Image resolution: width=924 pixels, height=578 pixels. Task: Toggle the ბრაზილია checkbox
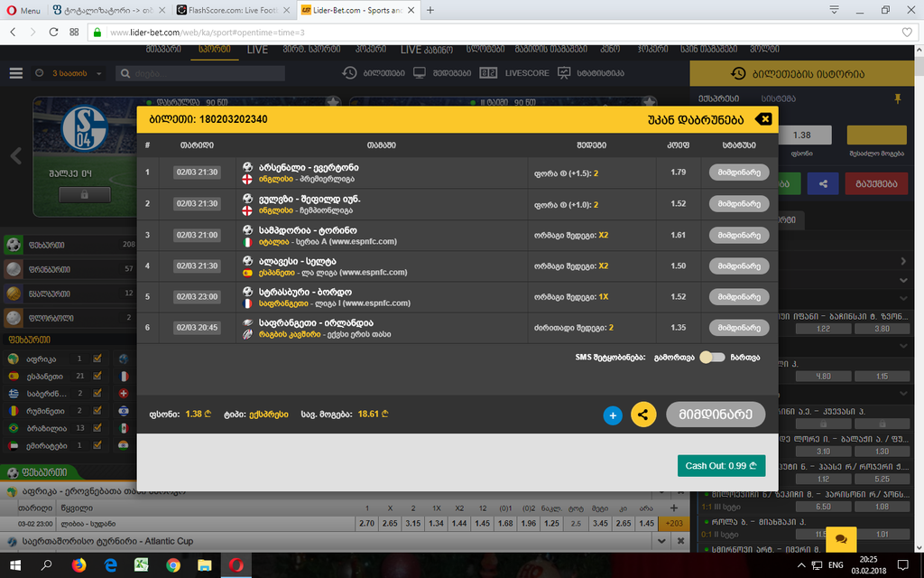point(97,427)
